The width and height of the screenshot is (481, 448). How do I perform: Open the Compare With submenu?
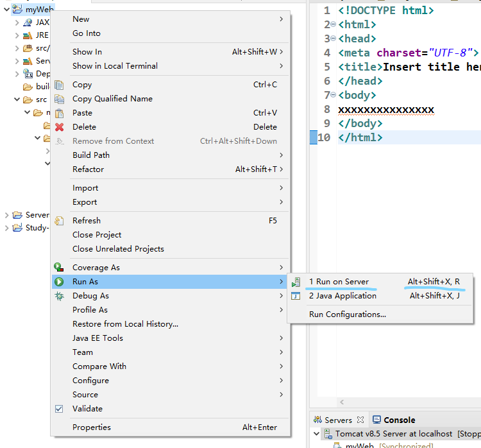point(171,366)
